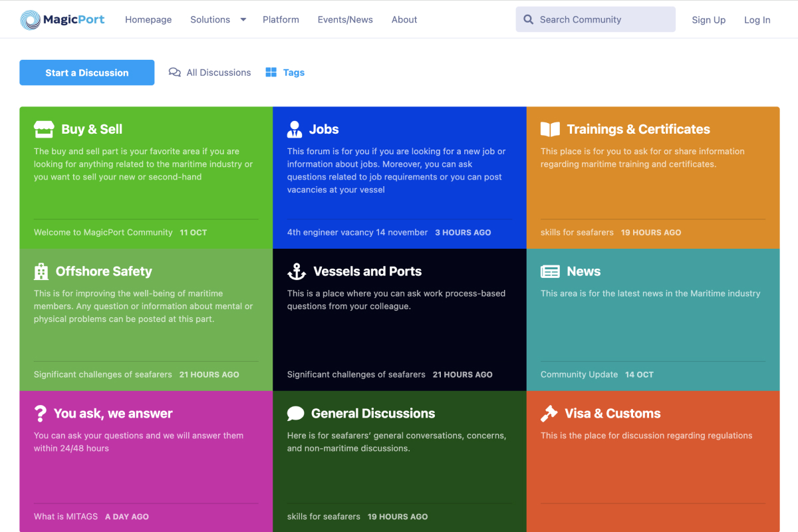This screenshot has height=532, width=798.
Task: Click the question mark icon
Action: [40, 414]
